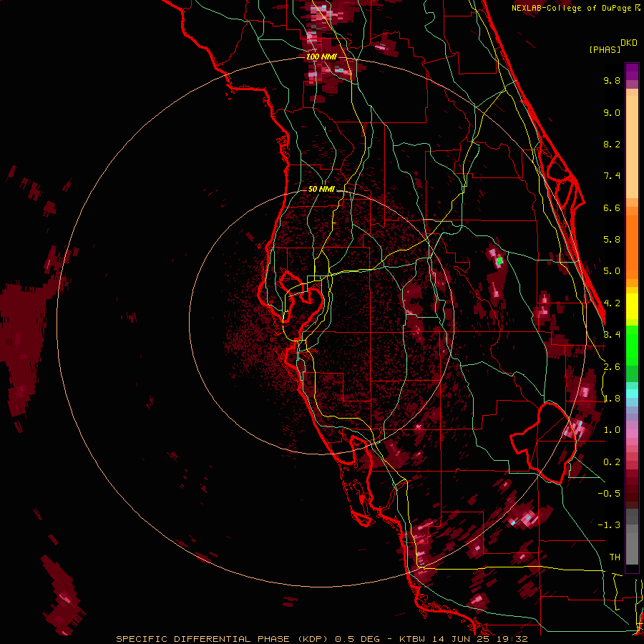The height and width of the screenshot is (644, 644).
Task: Click the 1.0 value on the color scale
Action: pos(612,430)
